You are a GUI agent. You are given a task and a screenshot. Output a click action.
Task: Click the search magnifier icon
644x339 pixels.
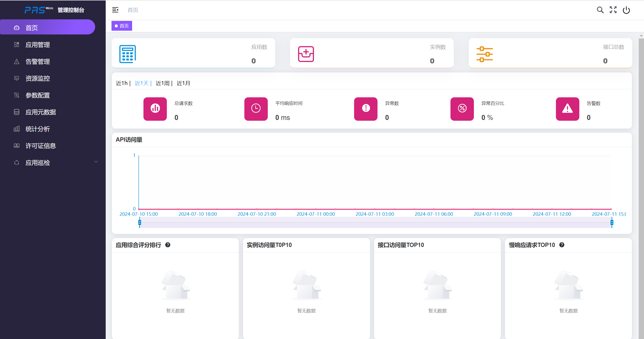[600, 10]
